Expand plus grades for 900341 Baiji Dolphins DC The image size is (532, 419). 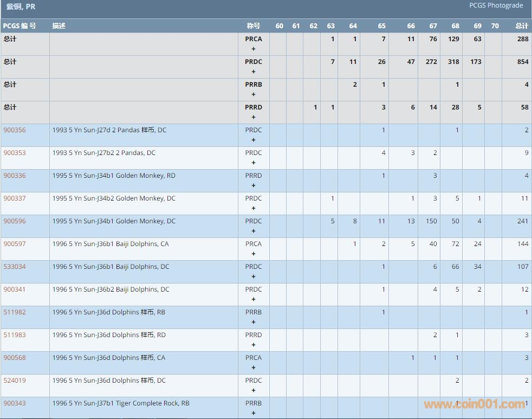click(254, 299)
